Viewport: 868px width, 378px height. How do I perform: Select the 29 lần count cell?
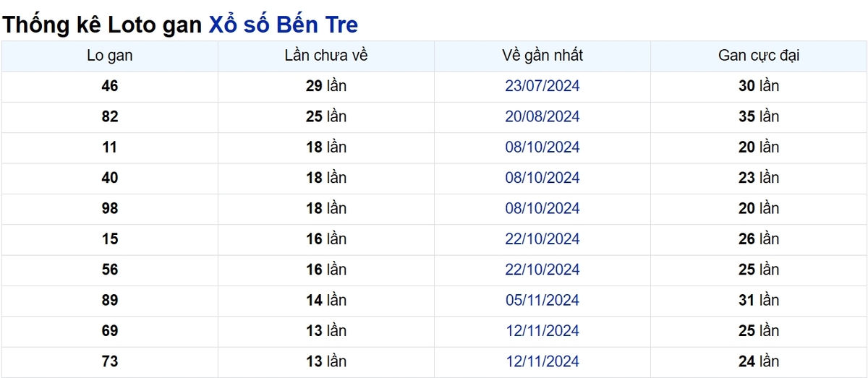(x=326, y=86)
